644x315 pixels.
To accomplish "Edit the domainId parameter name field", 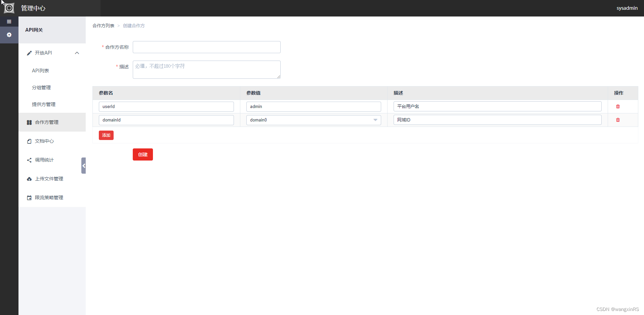I will (x=166, y=120).
